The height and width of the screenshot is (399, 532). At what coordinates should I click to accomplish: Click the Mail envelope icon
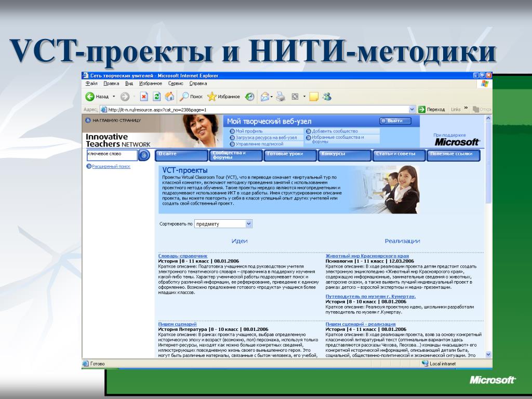264,97
